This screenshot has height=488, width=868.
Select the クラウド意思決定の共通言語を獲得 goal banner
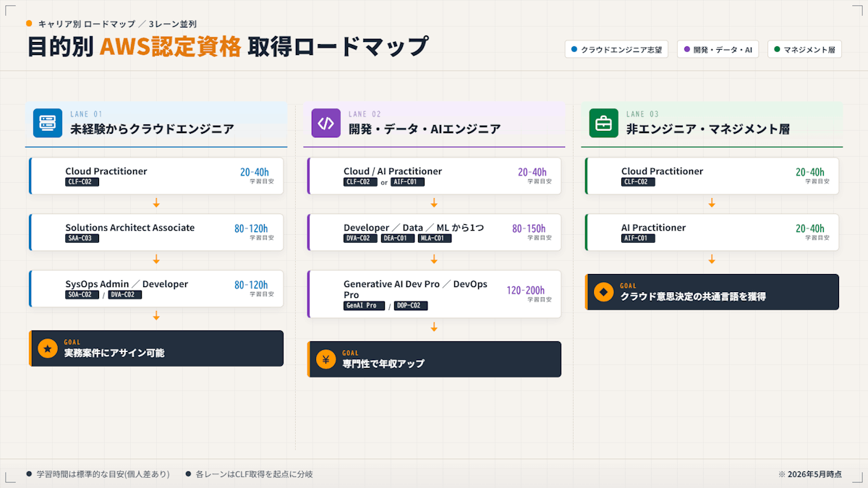click(712, 292)
